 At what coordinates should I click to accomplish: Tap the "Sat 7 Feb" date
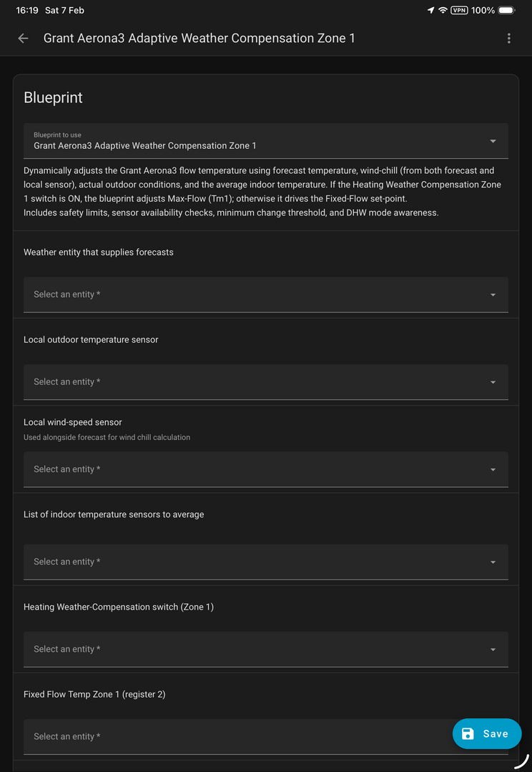pyautogui.click(x=64, y=11)
